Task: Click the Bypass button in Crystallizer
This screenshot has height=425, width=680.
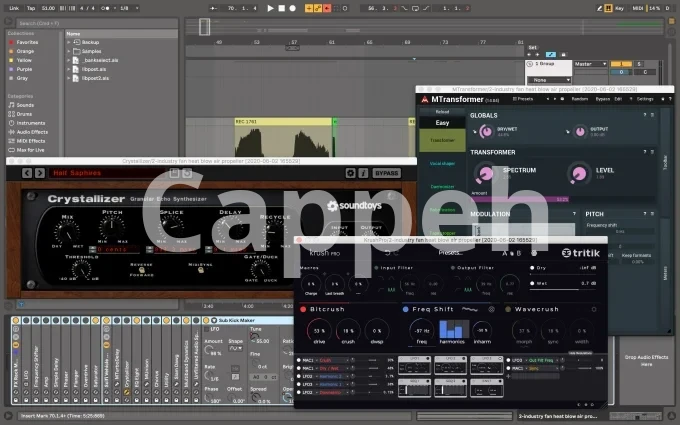Action: 386,172
